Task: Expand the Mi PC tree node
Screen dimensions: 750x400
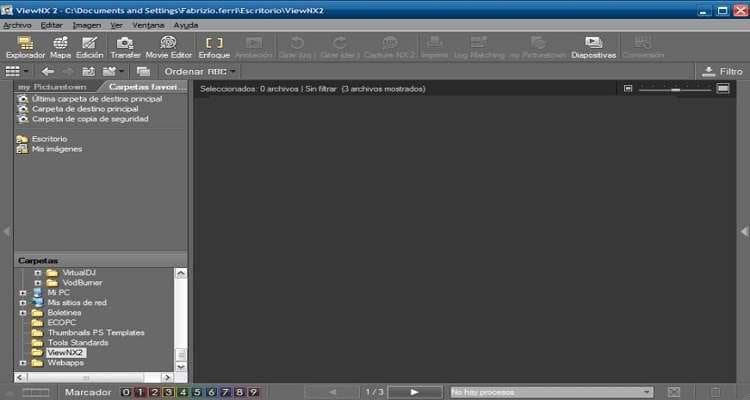Action: [23, 293]
